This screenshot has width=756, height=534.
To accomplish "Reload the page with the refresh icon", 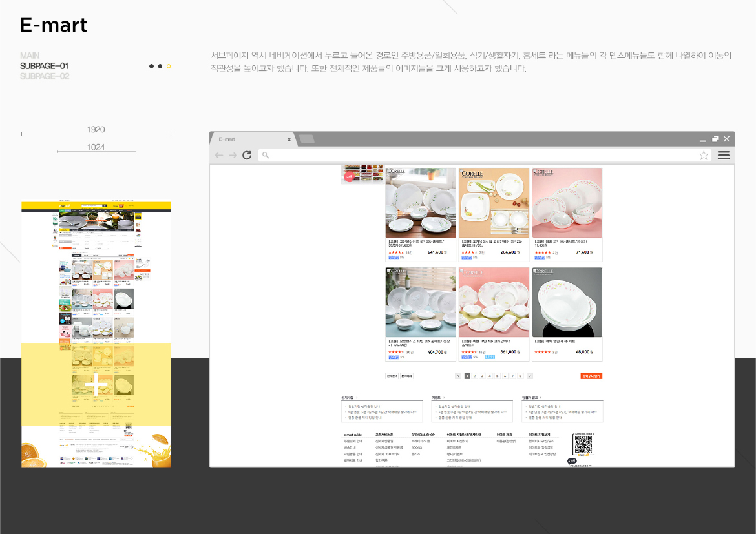I will coord(247,155).
